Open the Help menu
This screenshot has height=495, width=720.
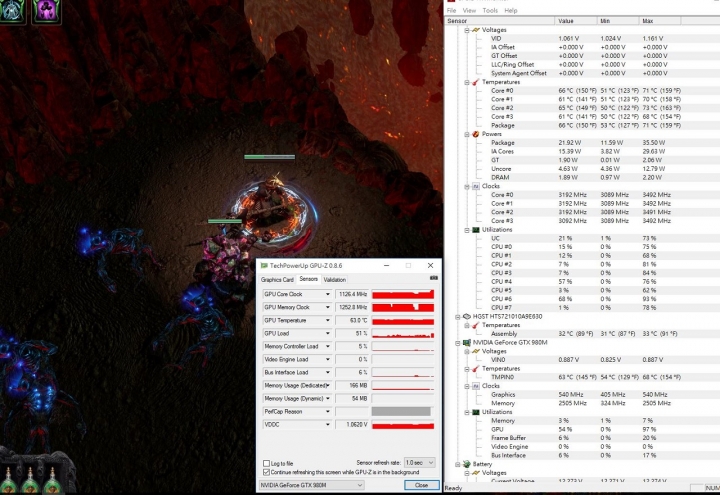[511, 10]
